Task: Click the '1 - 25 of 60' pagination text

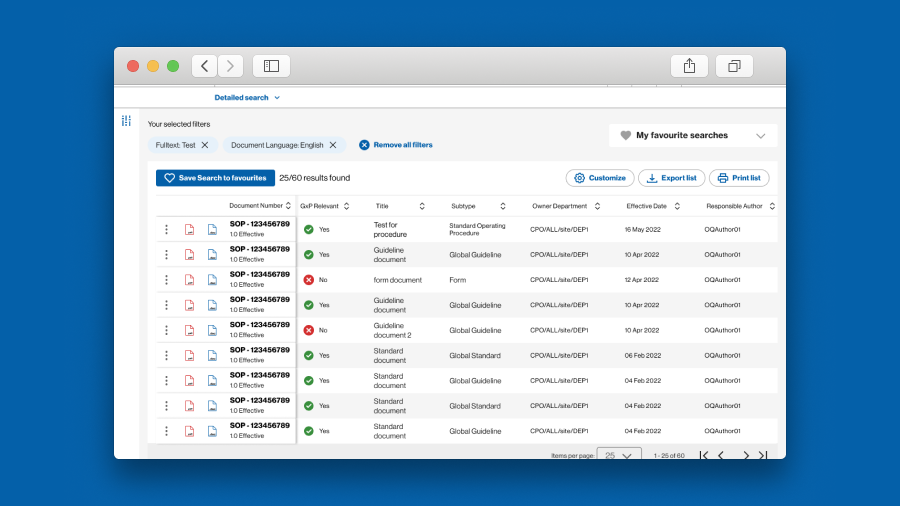Action: pos(669,456)
